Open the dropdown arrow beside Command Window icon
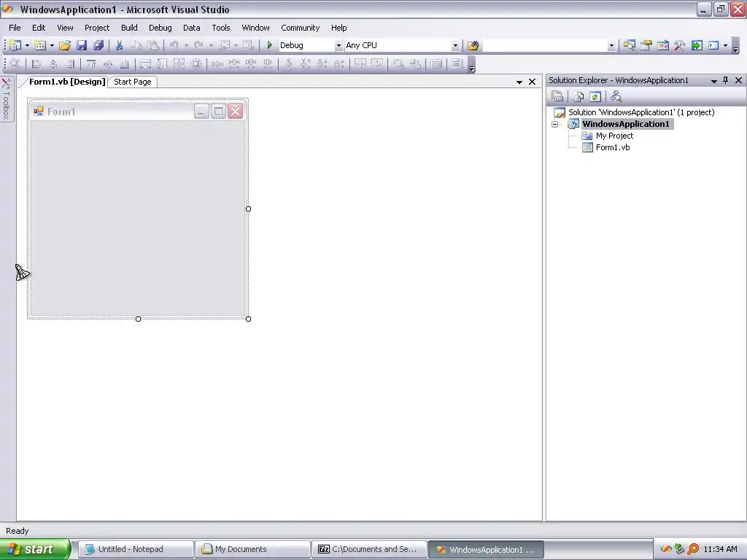747x560 pixels. click(725, 46)
